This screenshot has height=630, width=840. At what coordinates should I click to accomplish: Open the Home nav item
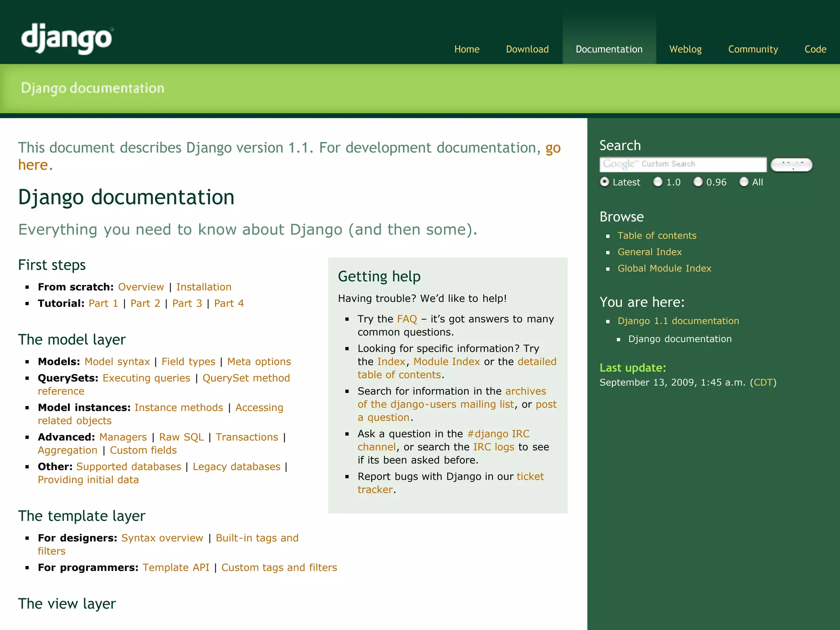click(467, 49)
